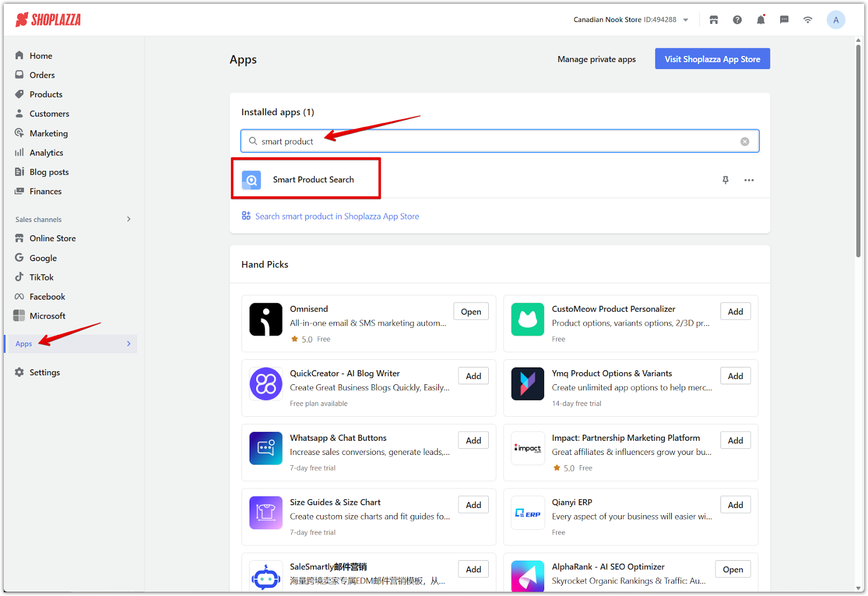Pin the Smart Product Search app
Image resolution: width=868 pixels, height=596 pixels.
(x=725, y=180)
